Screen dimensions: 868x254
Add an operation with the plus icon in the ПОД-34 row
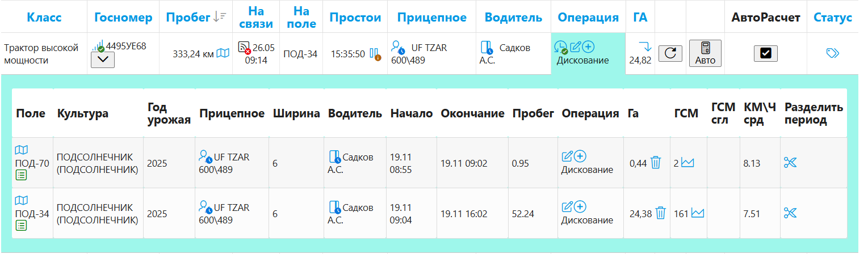click(580, 206)
